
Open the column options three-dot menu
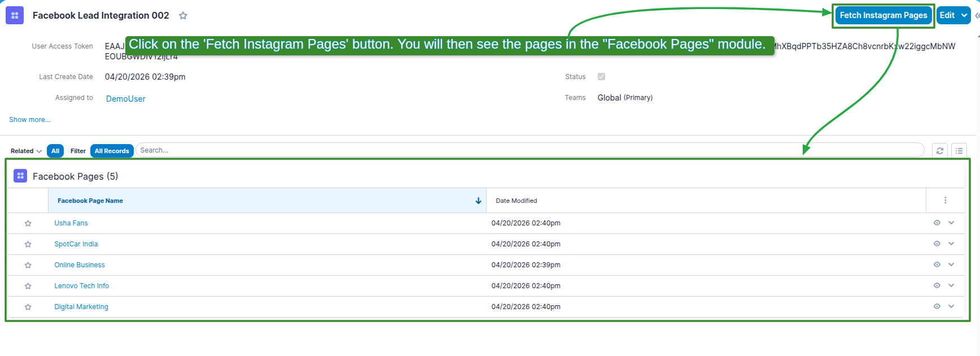(x=946, y=200)
